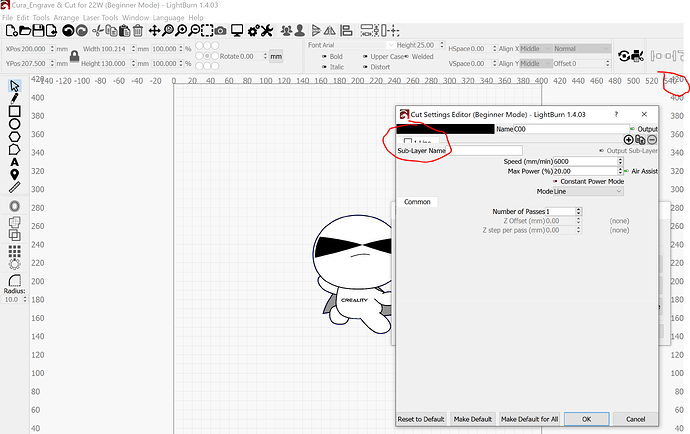Select center anchor point radio
The height and width of the screenshot is (434, 690).
[x=207, y=56]
